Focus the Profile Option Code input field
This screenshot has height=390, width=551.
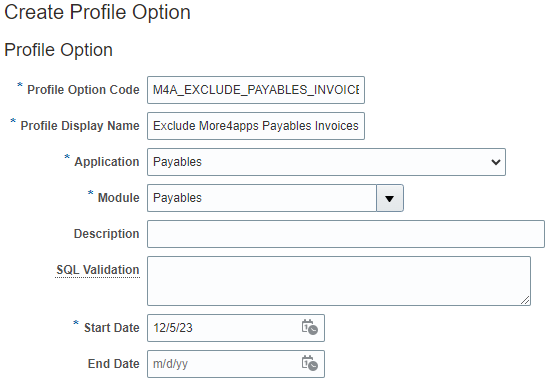(x=256, y=90)
